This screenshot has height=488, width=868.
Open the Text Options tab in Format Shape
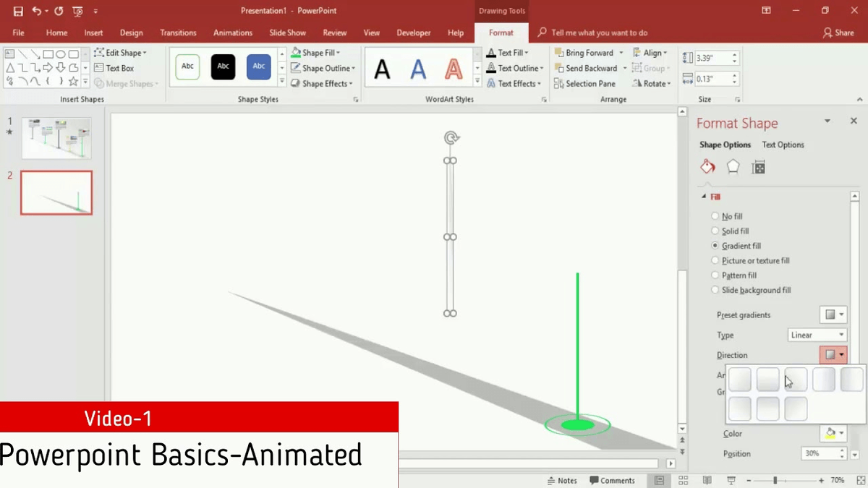783,145
